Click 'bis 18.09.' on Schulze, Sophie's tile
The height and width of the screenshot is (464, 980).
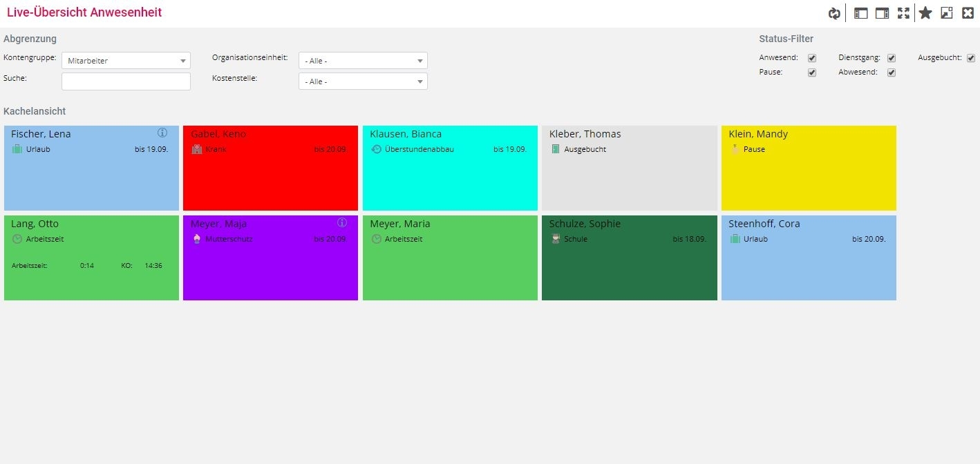(x=689, y=239)
